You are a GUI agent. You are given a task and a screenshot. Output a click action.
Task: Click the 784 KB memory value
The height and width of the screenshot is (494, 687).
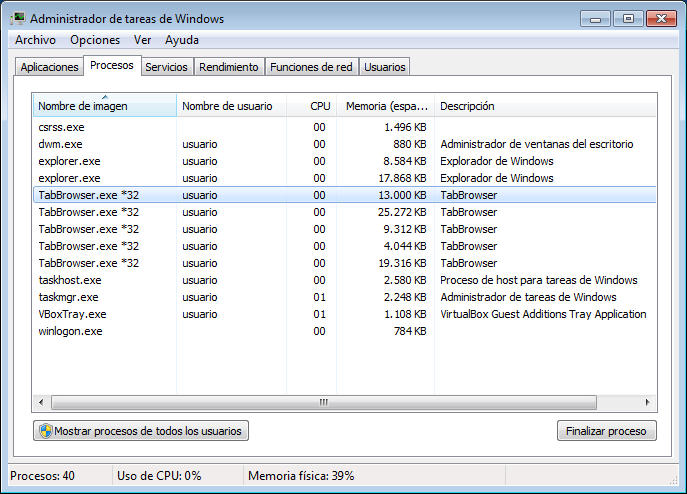pos(410,331)
